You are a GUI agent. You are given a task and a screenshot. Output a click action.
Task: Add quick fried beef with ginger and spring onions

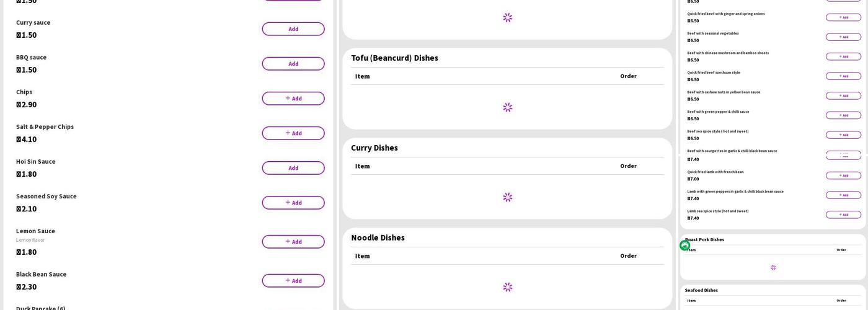843,17
